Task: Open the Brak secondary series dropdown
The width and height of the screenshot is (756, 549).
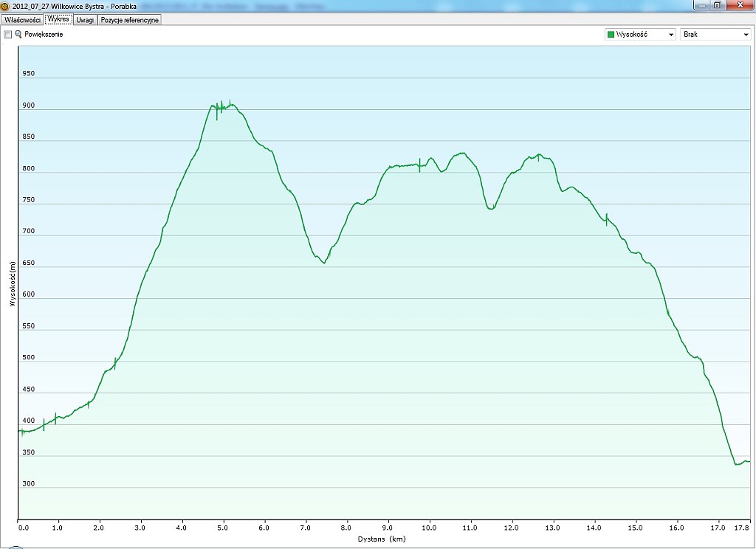Action: [x=714, y=34]
